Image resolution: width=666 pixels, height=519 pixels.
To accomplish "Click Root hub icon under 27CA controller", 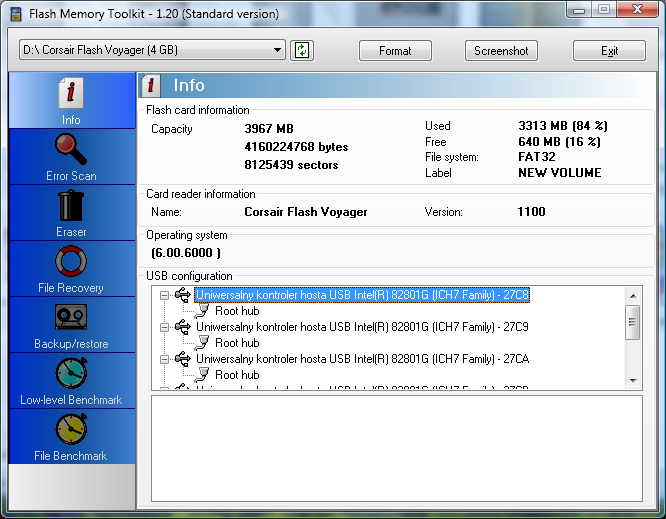I will pyautogui.click(x=203, y=375).
